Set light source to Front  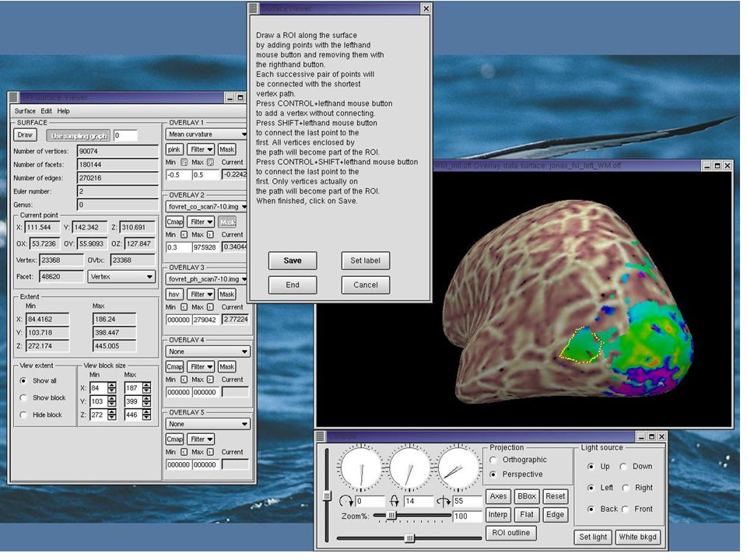coord(625,509)
